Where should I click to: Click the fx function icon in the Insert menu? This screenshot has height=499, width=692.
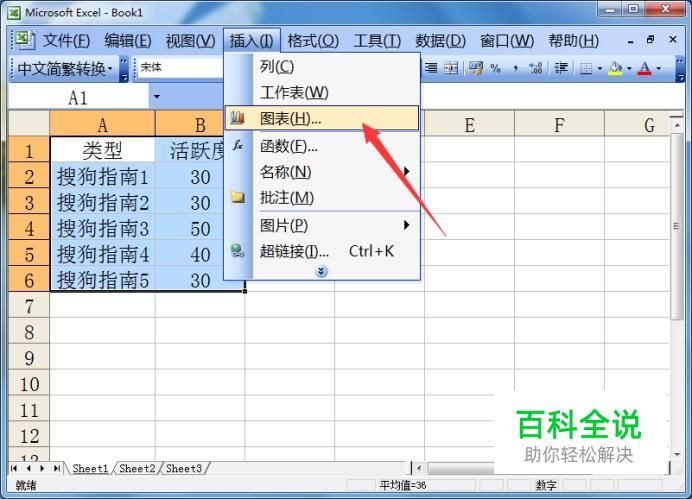(238, 145)
